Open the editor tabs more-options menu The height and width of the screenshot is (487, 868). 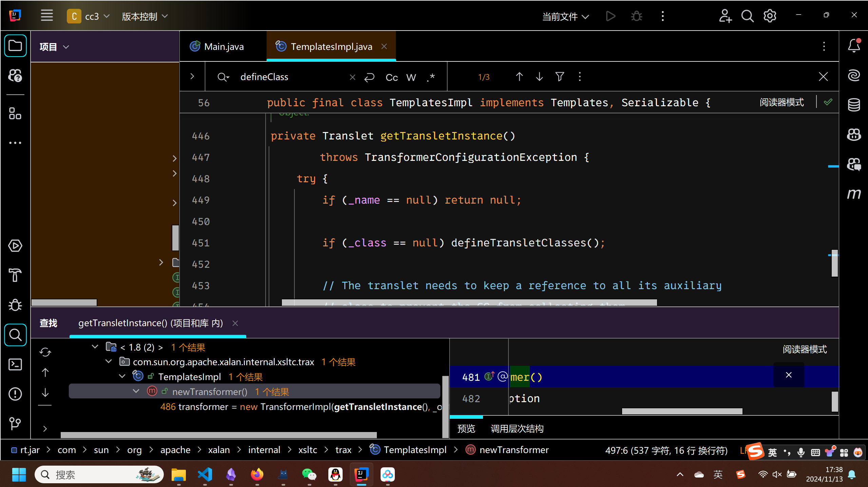(x=824, y=46)
